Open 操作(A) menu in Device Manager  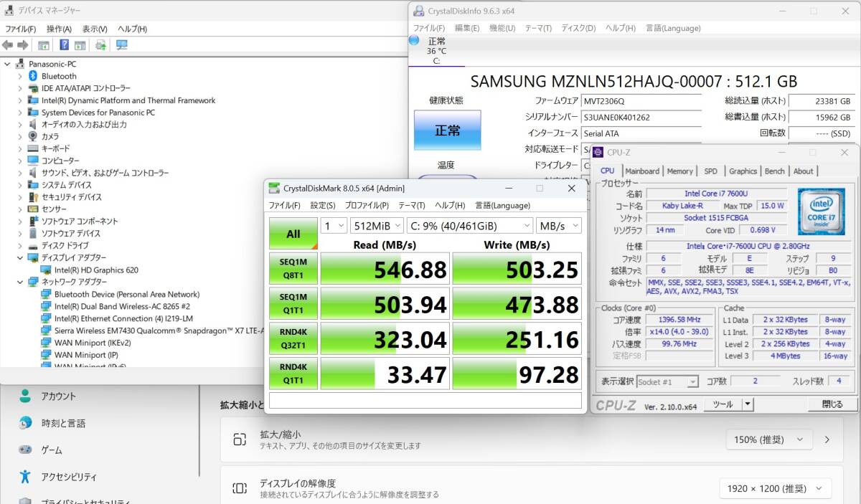59,29
